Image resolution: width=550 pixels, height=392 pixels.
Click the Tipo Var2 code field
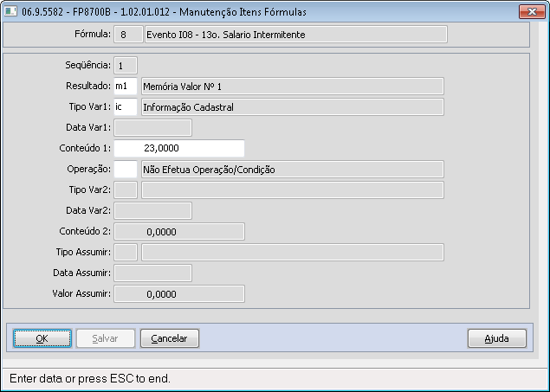126,190
